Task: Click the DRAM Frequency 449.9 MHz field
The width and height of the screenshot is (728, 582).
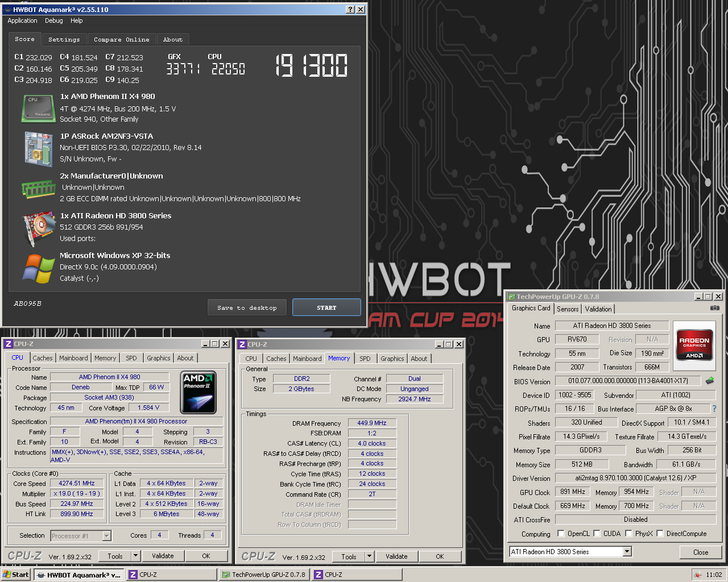Action: coord(371,423)
